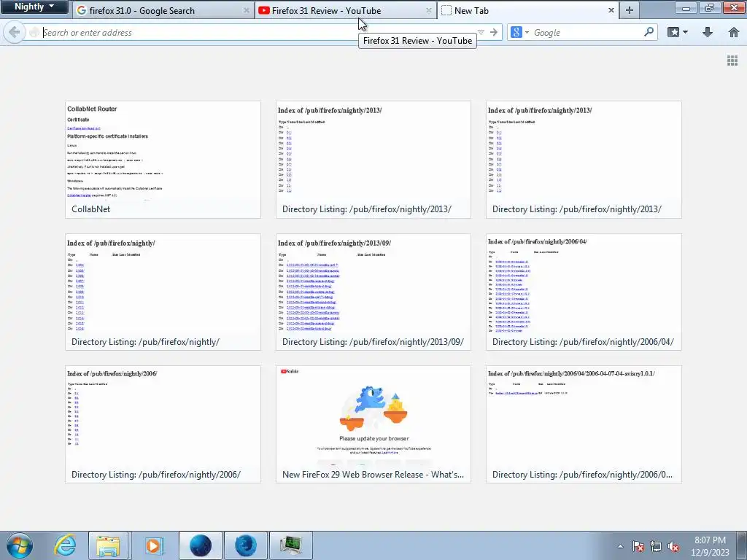
Task: Open the /pub/firefox/nightly/2013/09/ thumbnail
Action: 373,292
